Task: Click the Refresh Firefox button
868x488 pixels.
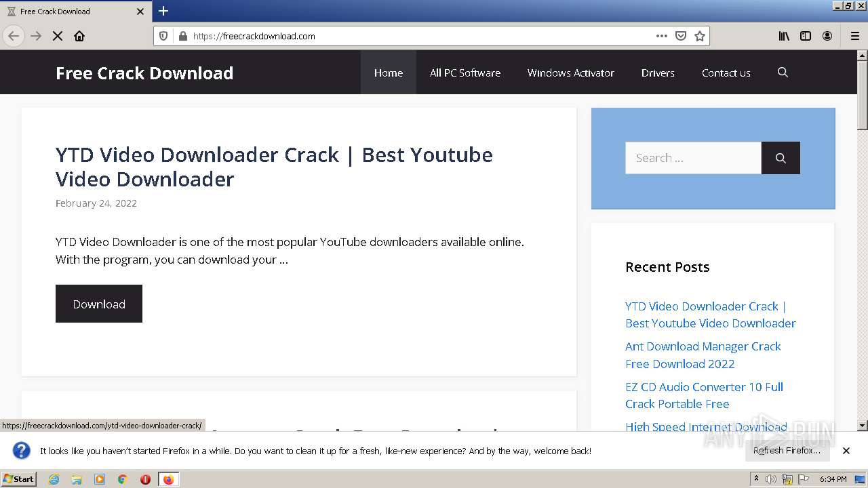Action: (787, 451)
